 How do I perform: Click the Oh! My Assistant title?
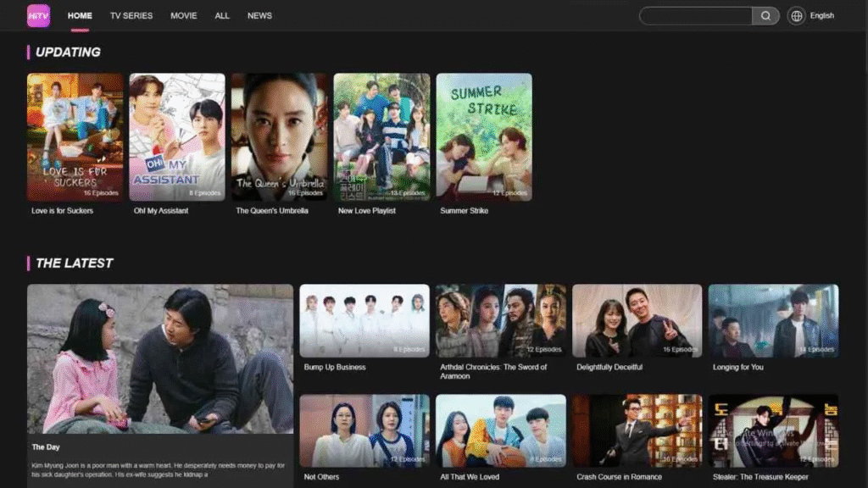[161, 211]
